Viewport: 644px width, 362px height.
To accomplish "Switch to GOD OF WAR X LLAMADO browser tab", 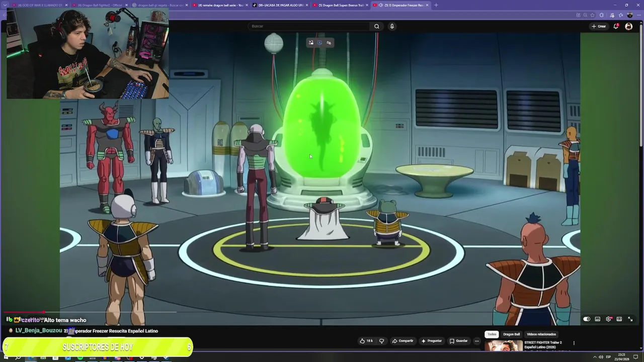I will pyautogui.click(x=39, y=5).
